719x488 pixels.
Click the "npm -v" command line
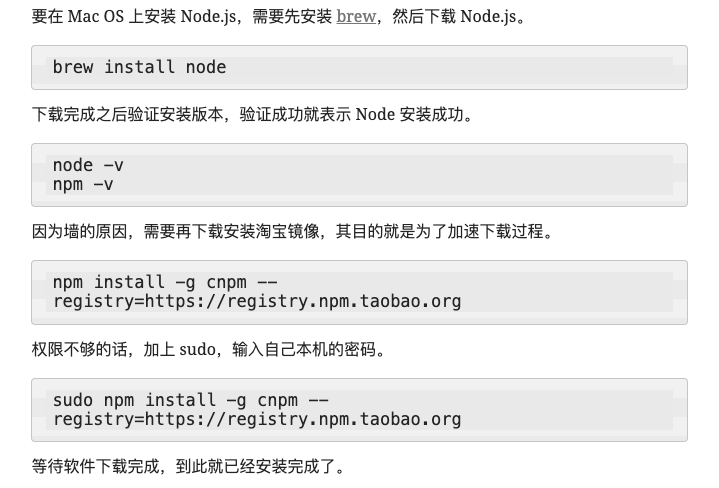tap(83, 184)
